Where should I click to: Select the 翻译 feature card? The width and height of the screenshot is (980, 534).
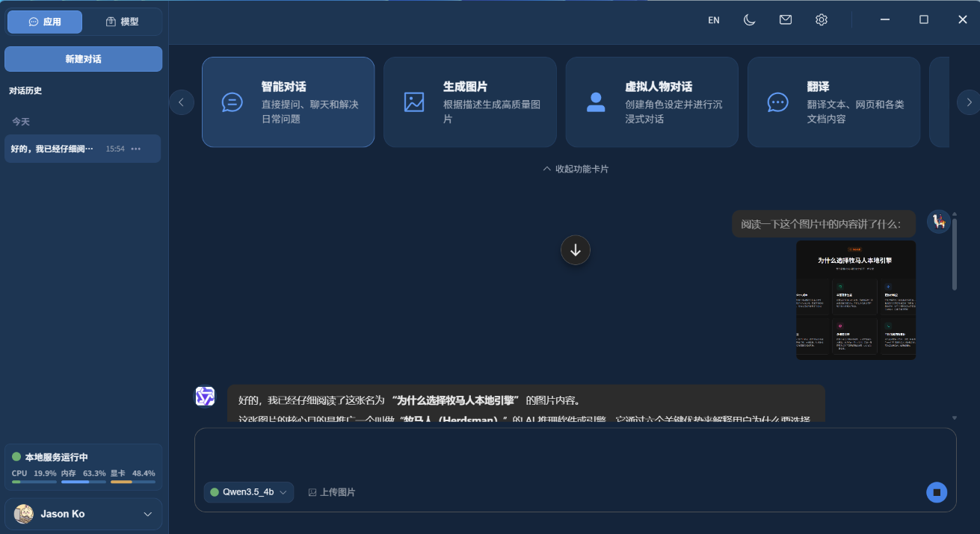(x=833, y=102)
